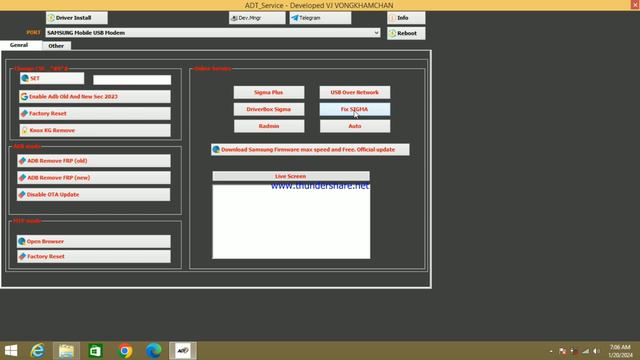Click the paper plane icon on Telegram button

[295, 18]
